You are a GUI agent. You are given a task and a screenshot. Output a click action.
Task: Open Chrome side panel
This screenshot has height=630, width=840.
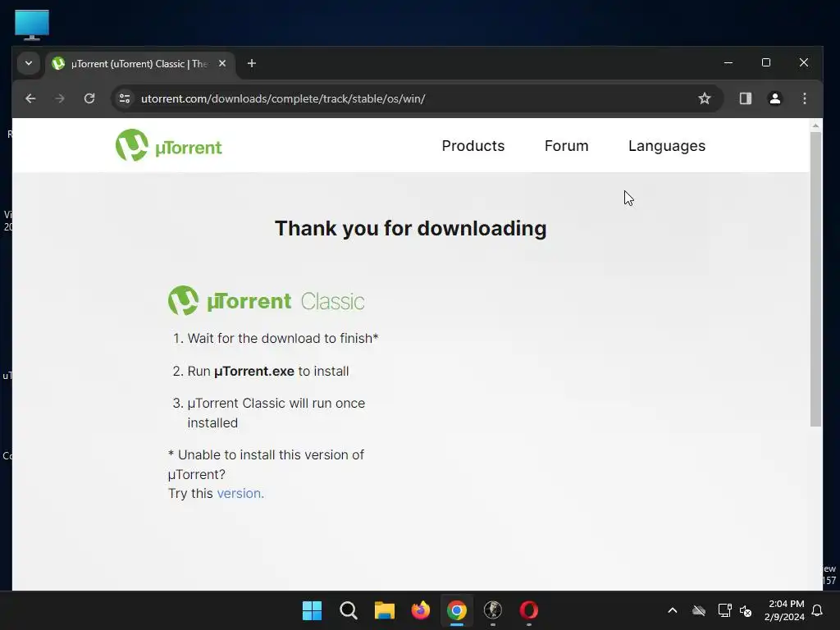pyautogui.click(x=745, y=98)
